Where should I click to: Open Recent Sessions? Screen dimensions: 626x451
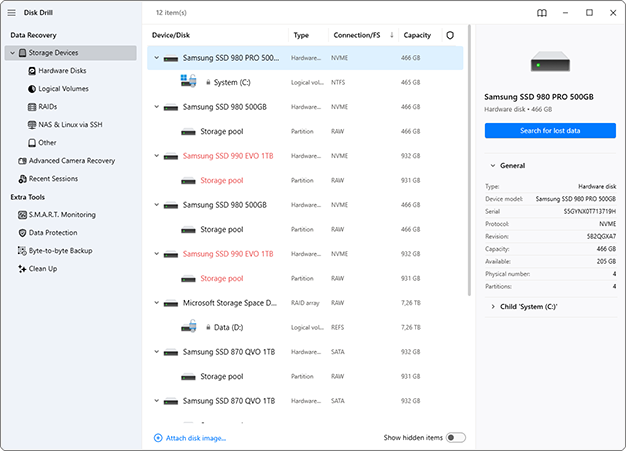53,179
